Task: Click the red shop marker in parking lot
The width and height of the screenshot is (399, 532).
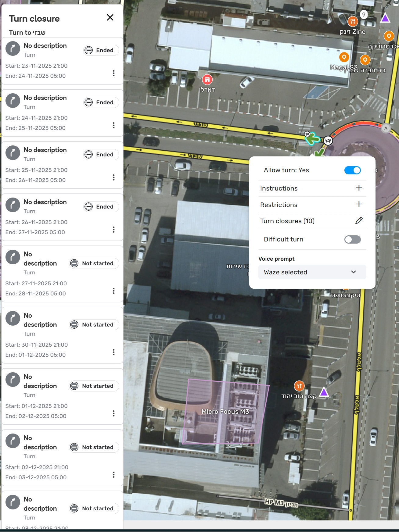Action: tap(207, 80)
